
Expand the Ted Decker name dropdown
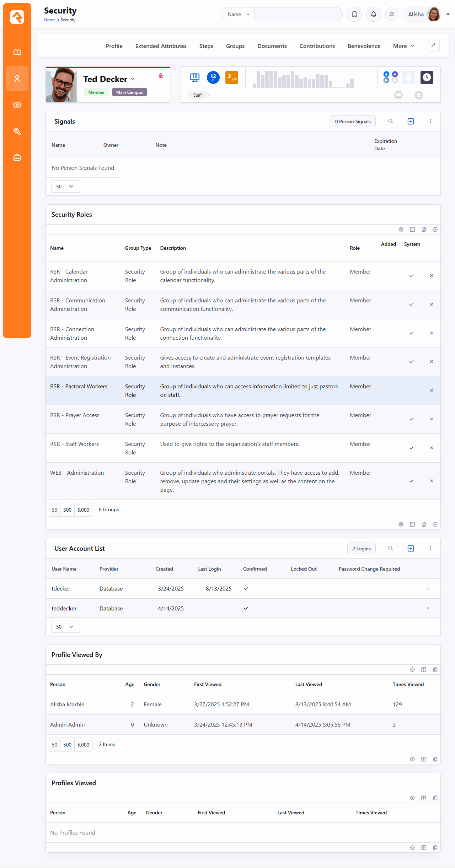click(x=133, y=79)
